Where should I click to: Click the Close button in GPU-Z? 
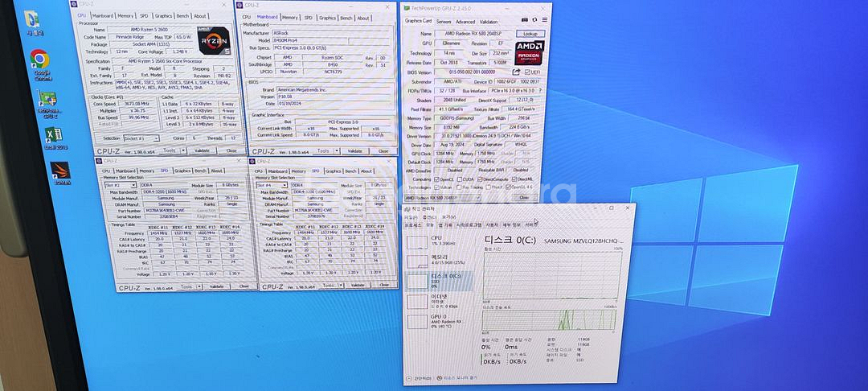pyautogui.click(x=524, y=198)
